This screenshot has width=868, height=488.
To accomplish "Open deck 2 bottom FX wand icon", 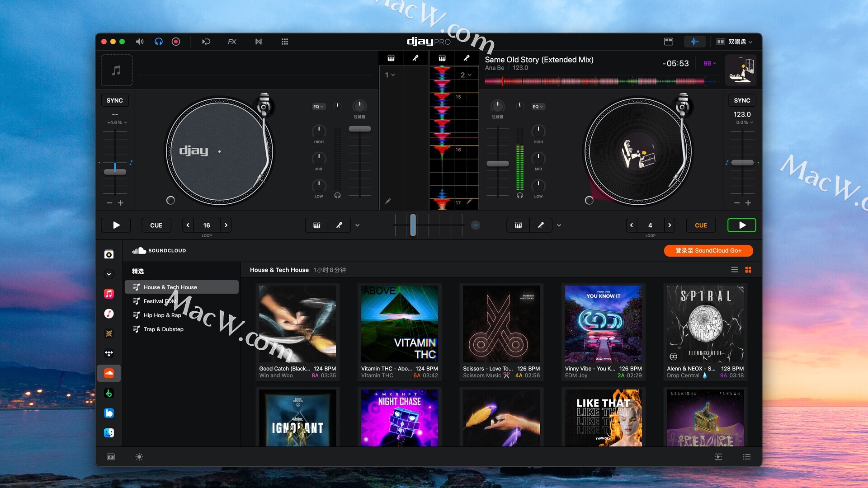I will pyautogui.click(x=541, y=225).
